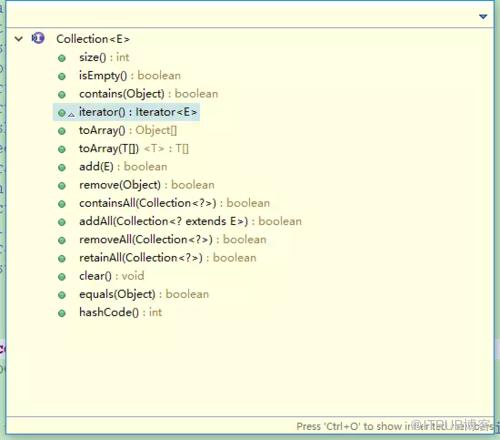Click the green icon beside toArray() : Object[]
This screenshot has height=440, width=500.
tap(62, 131)
